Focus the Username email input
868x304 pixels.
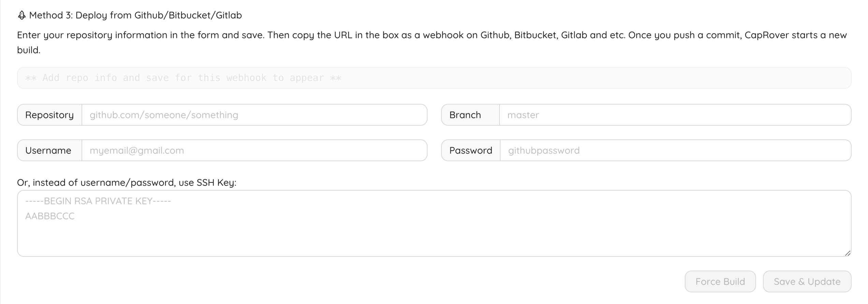click(254, 150)
